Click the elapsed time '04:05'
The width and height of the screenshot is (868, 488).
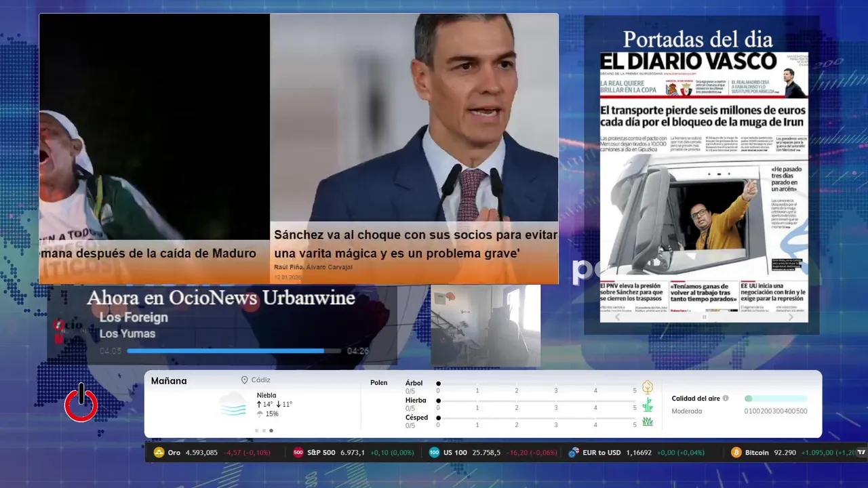tap(111, 351)
